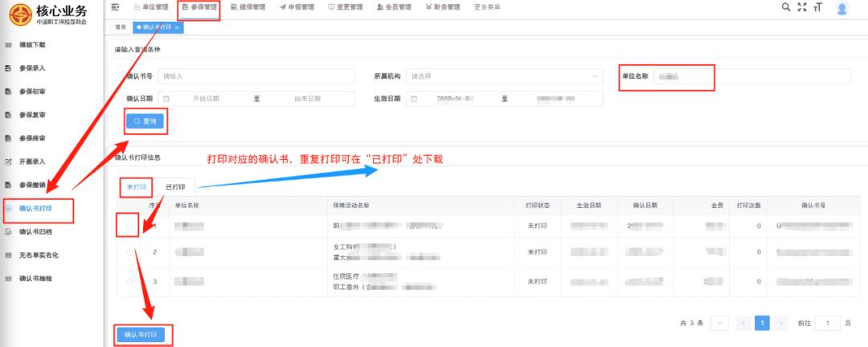Open 无名单实名化 in the sidebar

39,255
